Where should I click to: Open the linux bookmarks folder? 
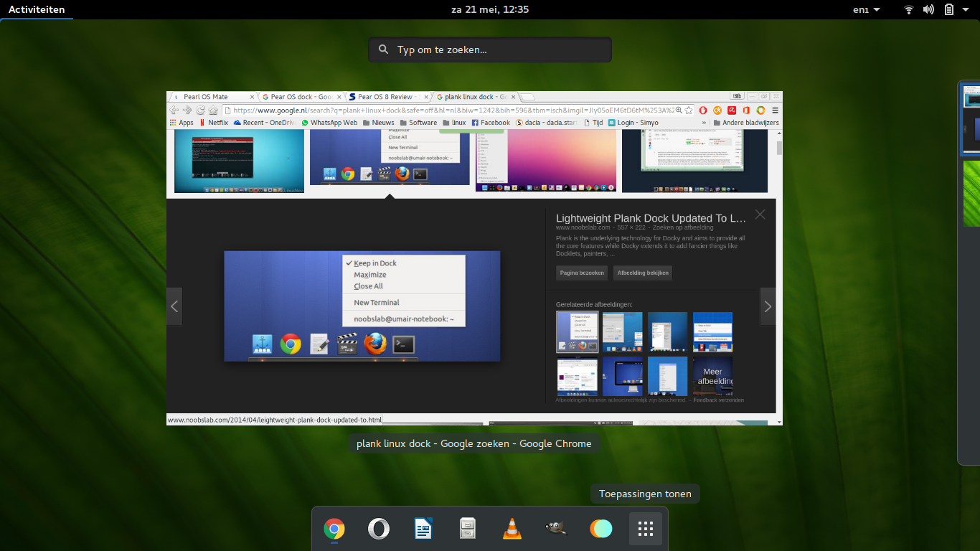click(x=454, y=123)
